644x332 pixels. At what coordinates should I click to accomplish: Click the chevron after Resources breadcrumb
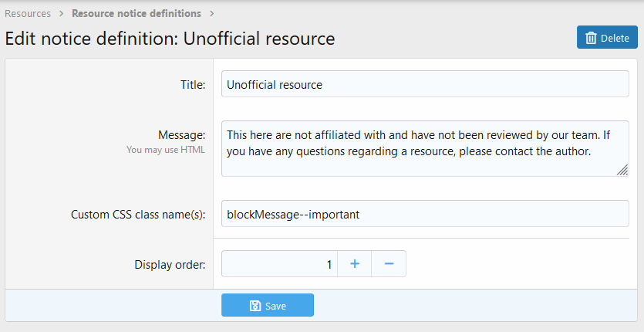pos(62,14)
